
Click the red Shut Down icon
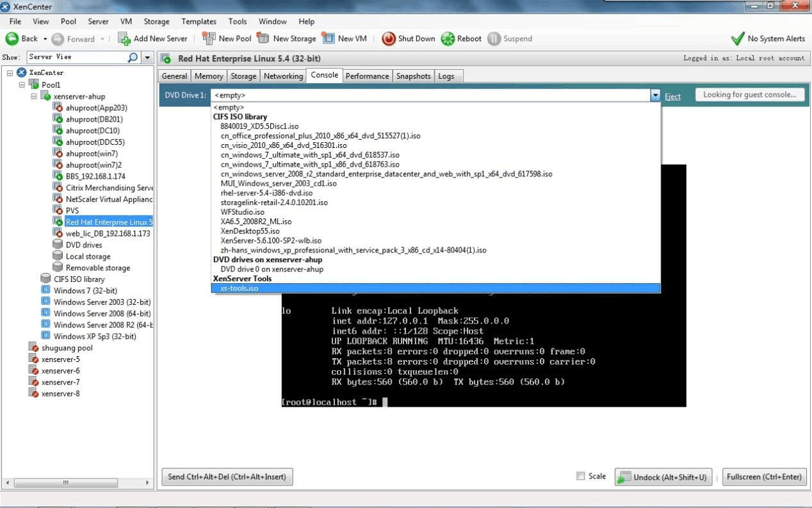(x=389, y=39)
